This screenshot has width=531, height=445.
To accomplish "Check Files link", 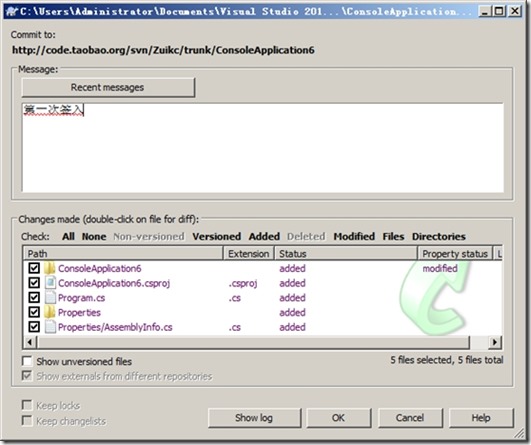I will click(394, 236).
